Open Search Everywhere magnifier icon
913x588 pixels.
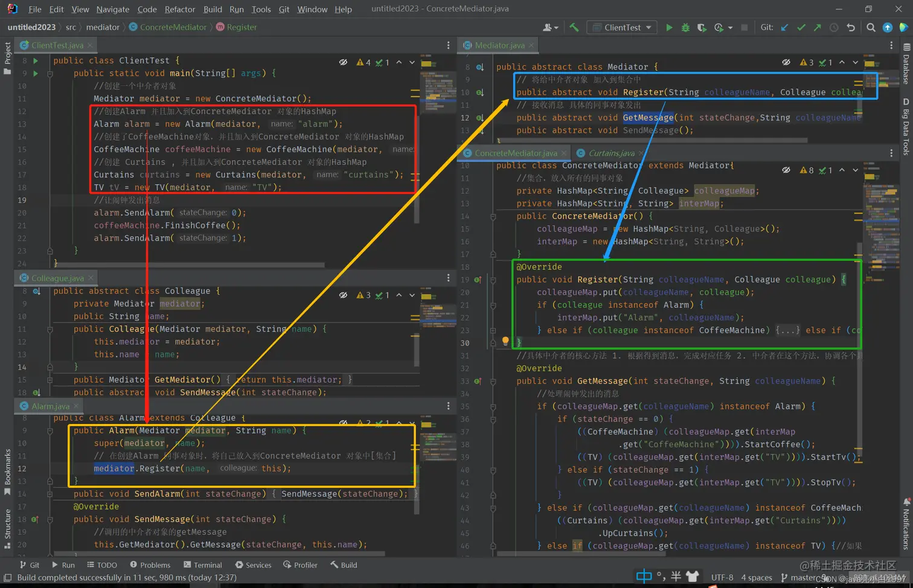coord(871,27)
